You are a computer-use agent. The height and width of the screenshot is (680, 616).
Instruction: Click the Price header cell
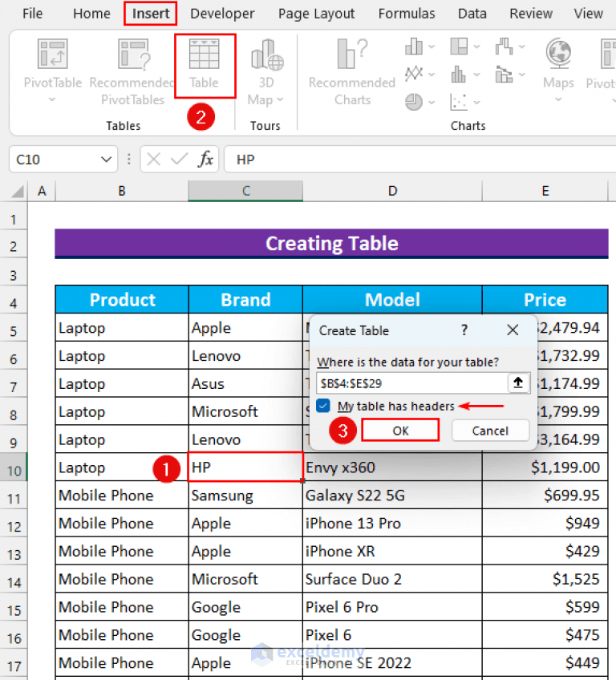pyautogui.click(x=545, y=299)
